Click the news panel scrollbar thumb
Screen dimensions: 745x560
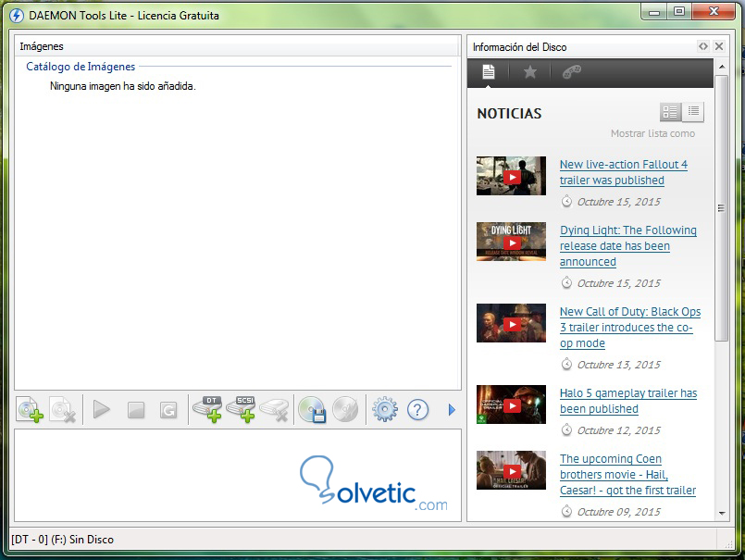point(721,207)
